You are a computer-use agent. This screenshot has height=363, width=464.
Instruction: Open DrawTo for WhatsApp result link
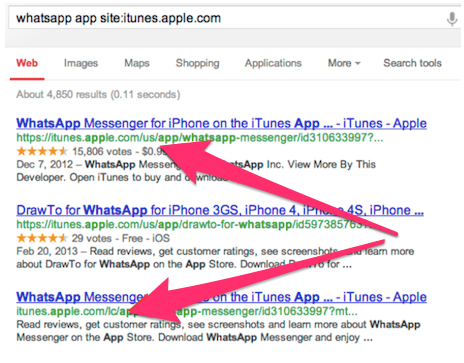[220, 210]
